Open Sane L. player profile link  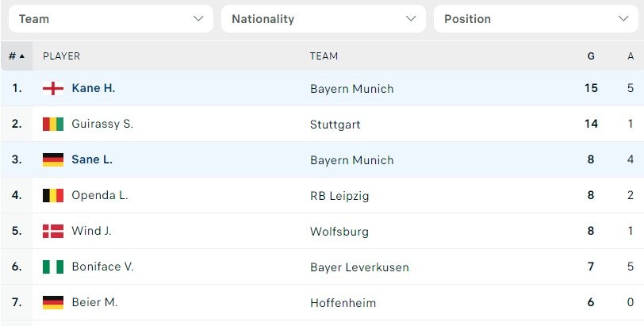(x=92, y=159)
